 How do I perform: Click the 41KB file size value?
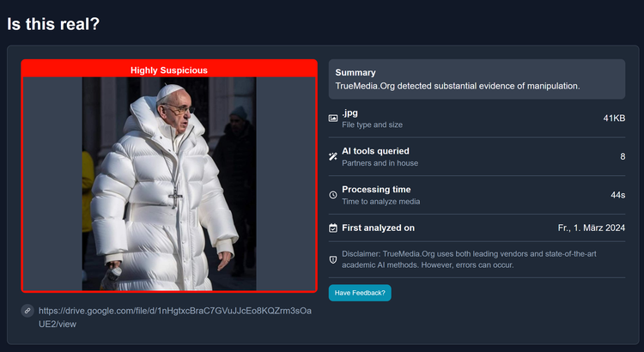pos(614,118)
